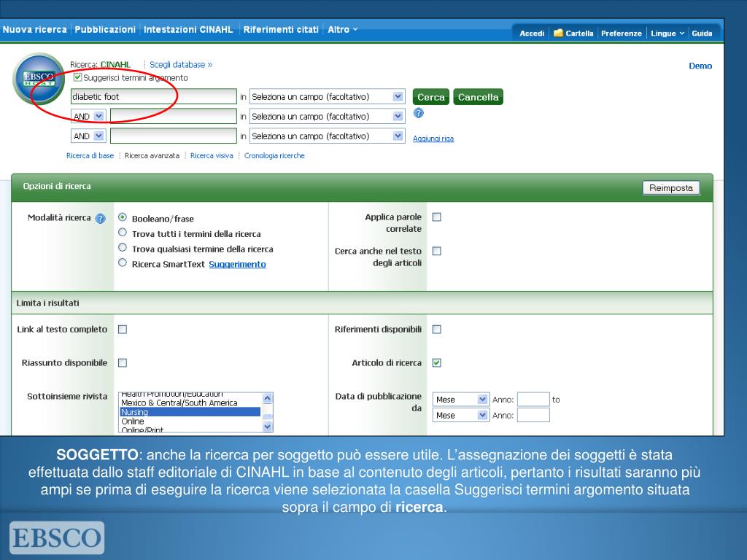Click the Demo link
Screen dimensions: 747x560
click(x=700, y=66)
